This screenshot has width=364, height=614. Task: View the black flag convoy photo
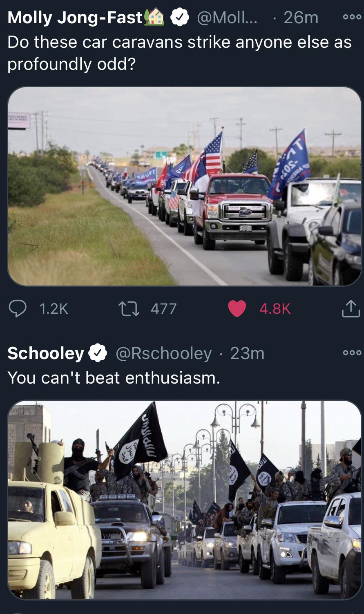(185, 500)
